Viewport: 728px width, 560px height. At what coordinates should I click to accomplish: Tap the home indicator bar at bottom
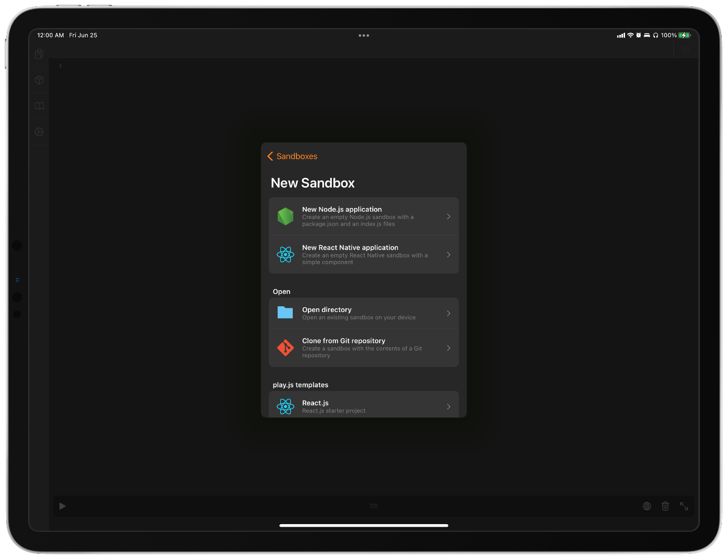pyautogui.click(x=363, y=526)
